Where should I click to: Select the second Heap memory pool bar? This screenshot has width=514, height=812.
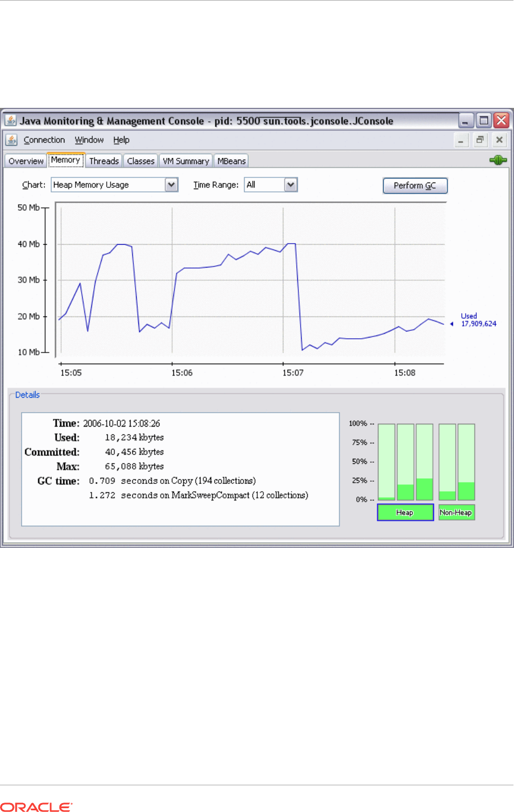[x=405, y=462]
